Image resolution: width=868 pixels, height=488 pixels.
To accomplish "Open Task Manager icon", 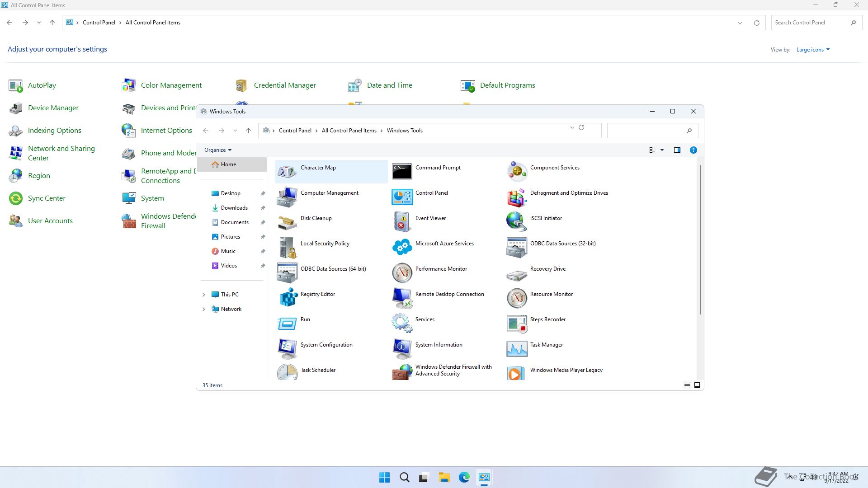I will 517,349.
